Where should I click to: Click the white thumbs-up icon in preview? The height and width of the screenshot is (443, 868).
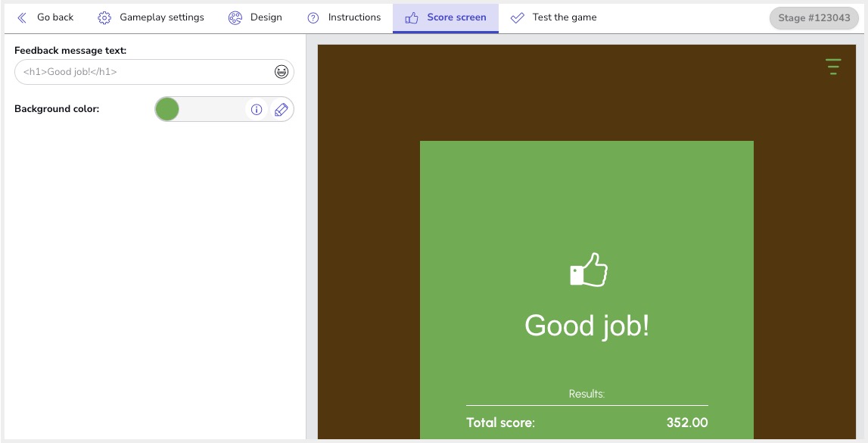click(x=589, y=270)
